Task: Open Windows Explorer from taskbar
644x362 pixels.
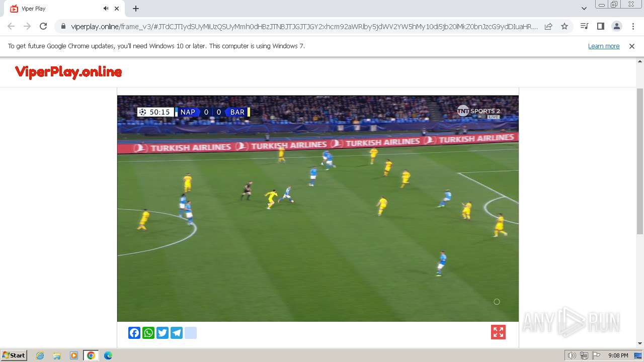Action: click(x=57, y=355)
